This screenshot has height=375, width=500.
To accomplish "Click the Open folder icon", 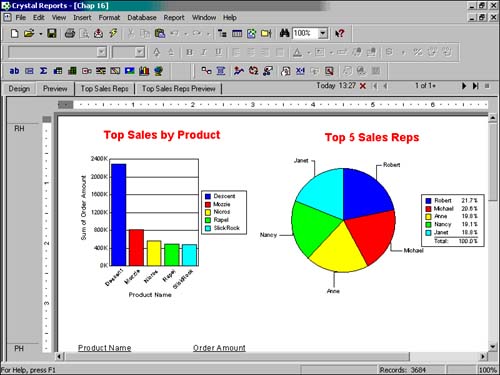I will click(x=29, y=33).
